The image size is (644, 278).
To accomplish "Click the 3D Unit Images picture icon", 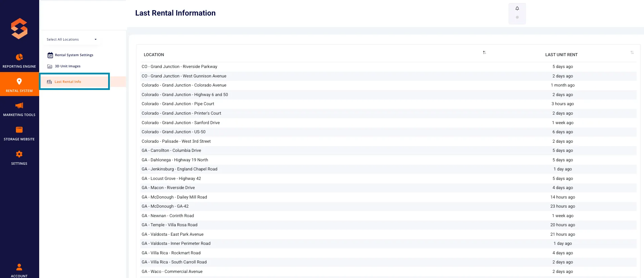I will pyautogui.click(x=50, y=66).
